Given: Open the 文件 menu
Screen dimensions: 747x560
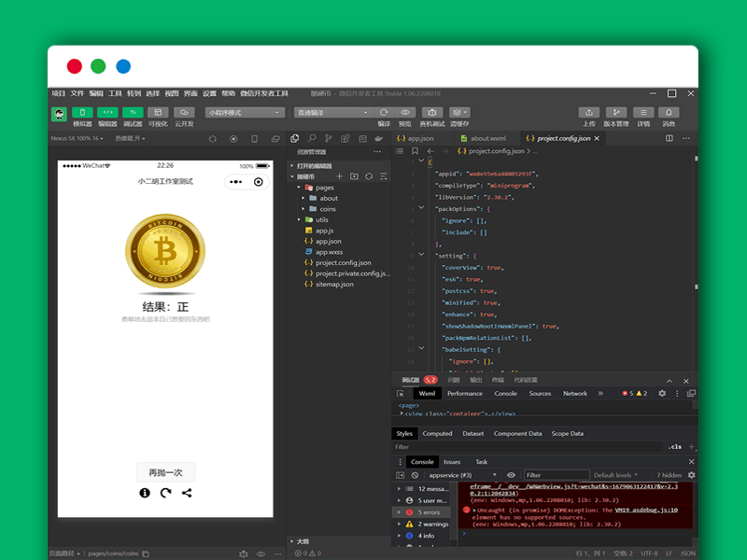Looking at the screenshot, I should point(78,93).
